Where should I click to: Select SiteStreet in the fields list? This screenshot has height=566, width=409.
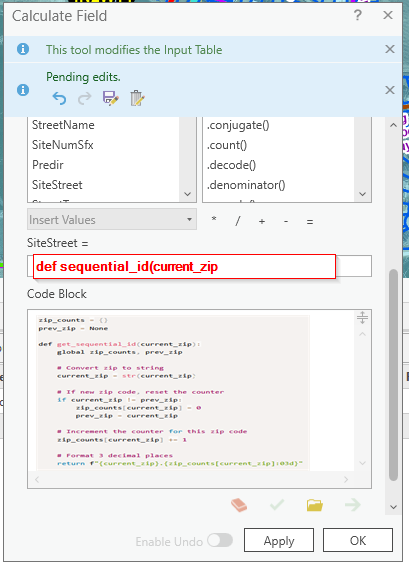[57, 185]
